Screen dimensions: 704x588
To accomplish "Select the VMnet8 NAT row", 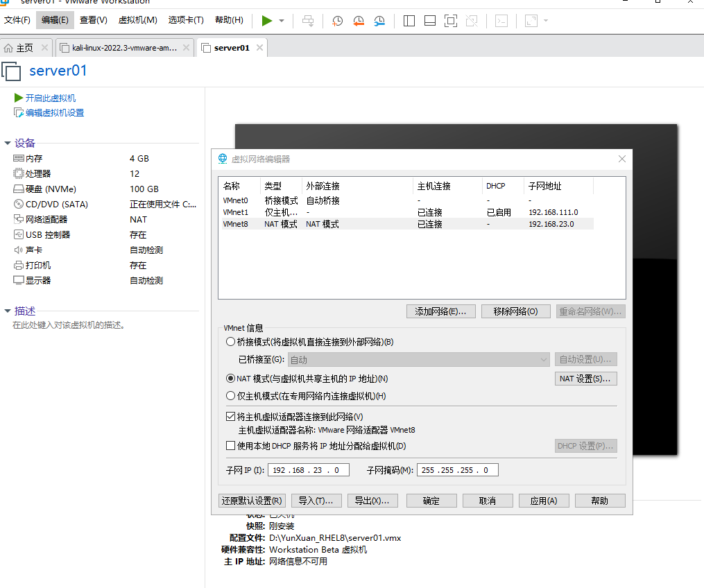I will [x=408, y=223].
